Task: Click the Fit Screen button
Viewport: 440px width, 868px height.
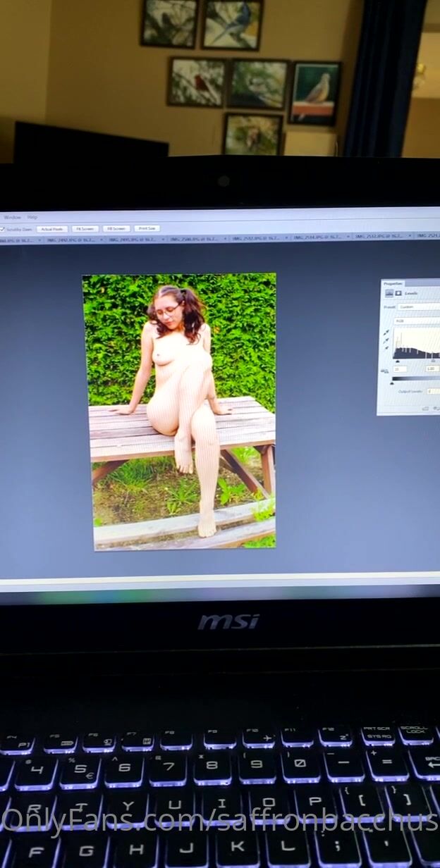Action: click(x=85, y=229)
